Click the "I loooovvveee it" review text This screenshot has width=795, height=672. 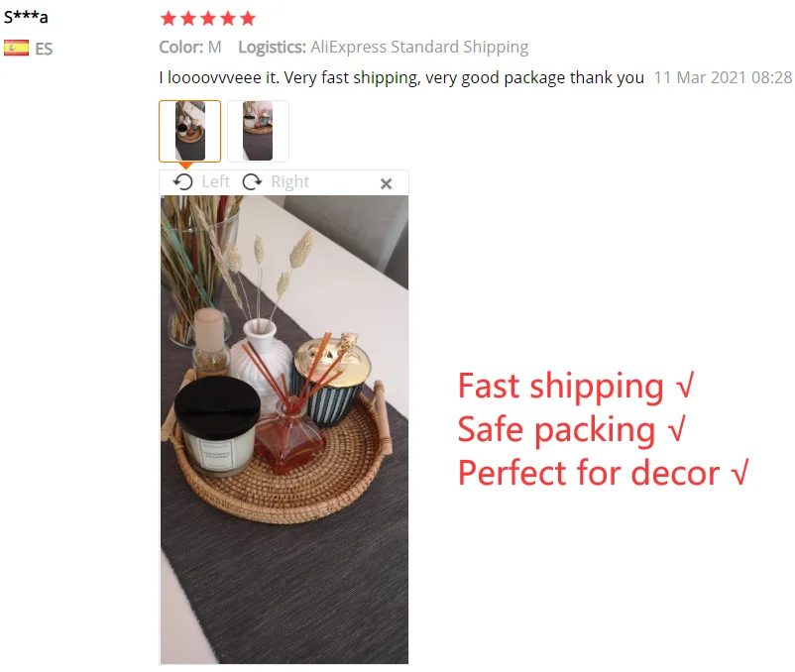[219, 77]
